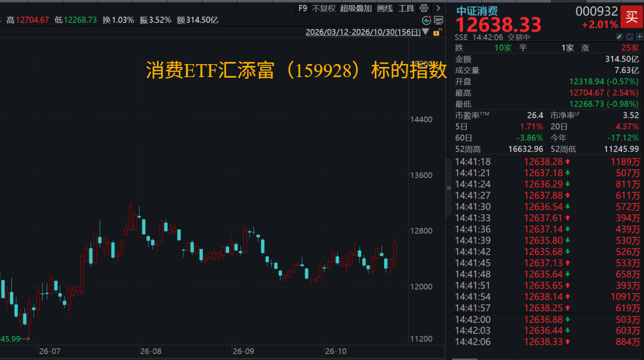The image size is (644, 360).
Task: Click the latest price 12638.33 in header
Action: point(499,25)
